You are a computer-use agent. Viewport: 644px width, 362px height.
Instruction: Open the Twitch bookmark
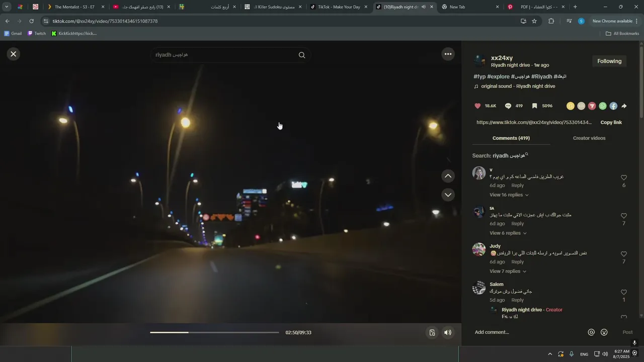click(x=37, y=34)
